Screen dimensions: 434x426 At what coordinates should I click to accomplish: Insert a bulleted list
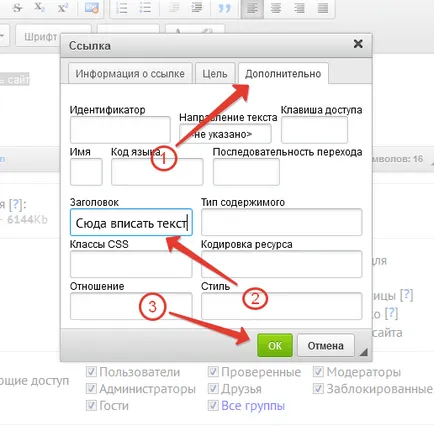pos(145,7)
